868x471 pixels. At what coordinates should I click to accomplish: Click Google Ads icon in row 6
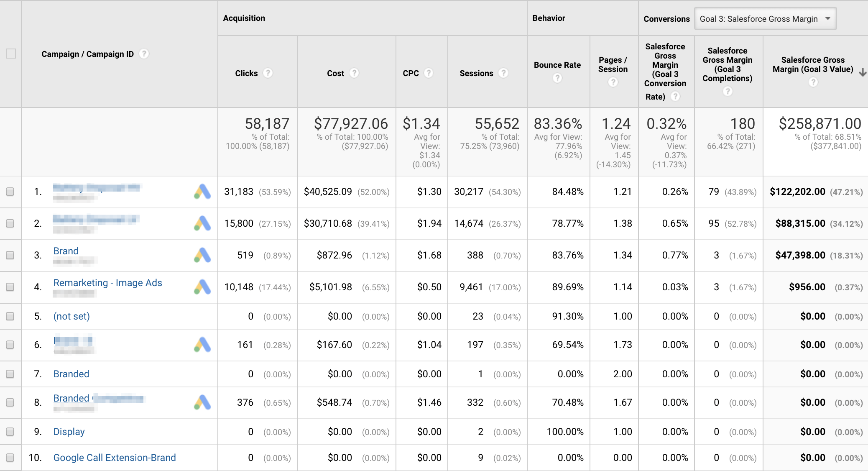202,345
